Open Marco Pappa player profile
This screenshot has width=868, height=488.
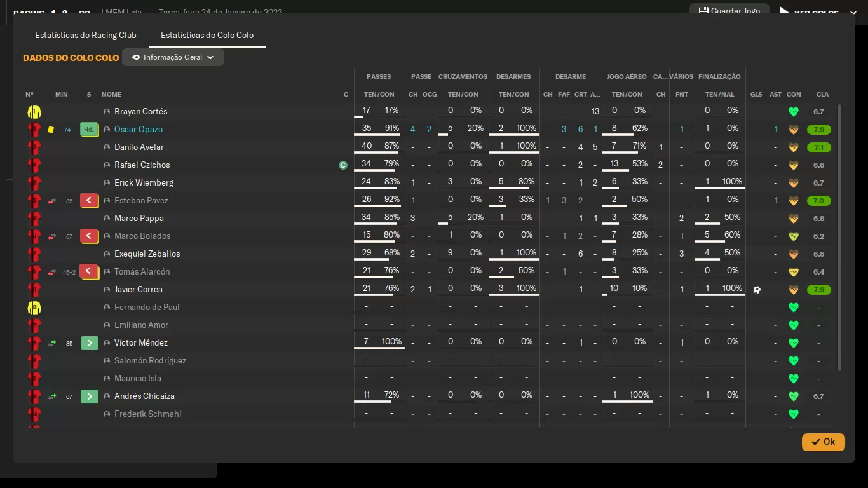139,219
